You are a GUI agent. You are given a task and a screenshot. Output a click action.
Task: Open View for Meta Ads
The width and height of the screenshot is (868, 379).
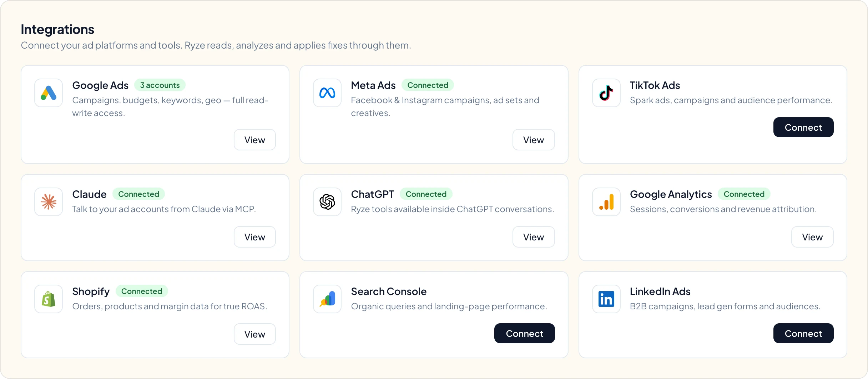(x=534, y=140)
